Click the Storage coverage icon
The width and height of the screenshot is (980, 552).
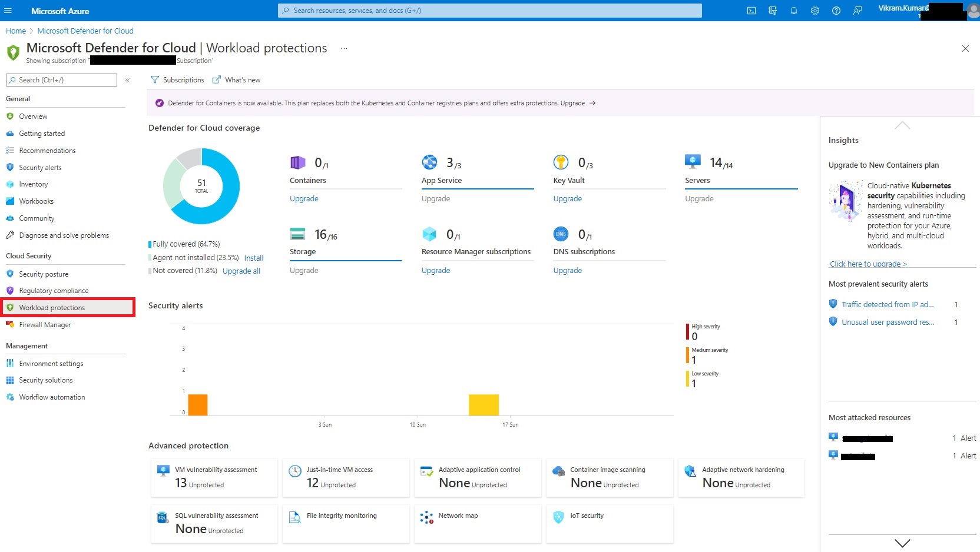pos(298,234)
